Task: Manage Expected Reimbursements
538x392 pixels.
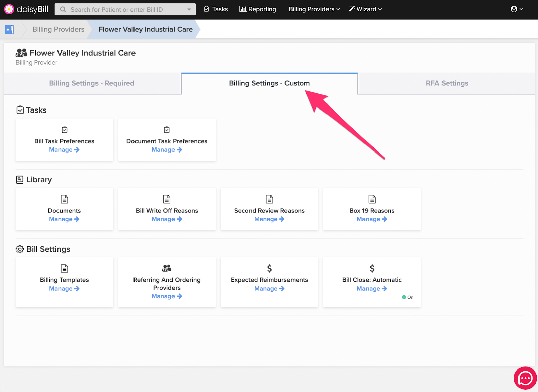Action: [x=269, y=289]
